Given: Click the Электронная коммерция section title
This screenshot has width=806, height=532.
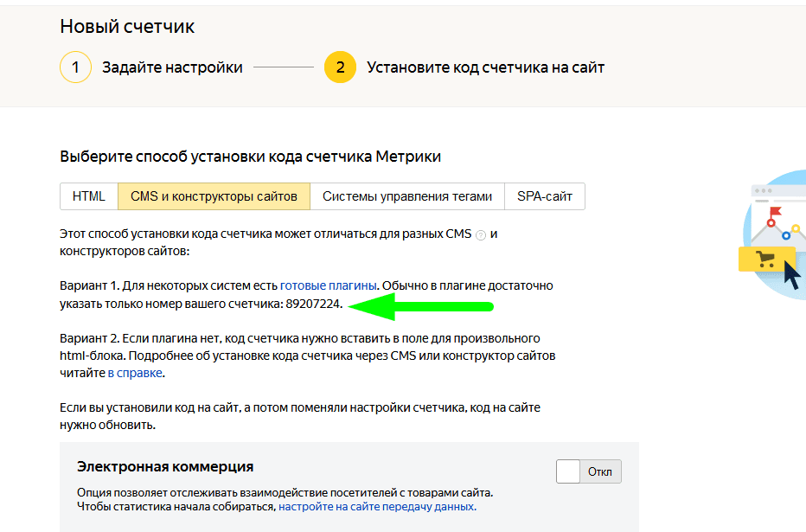Looking at the screenshot, I should point(165,467).
